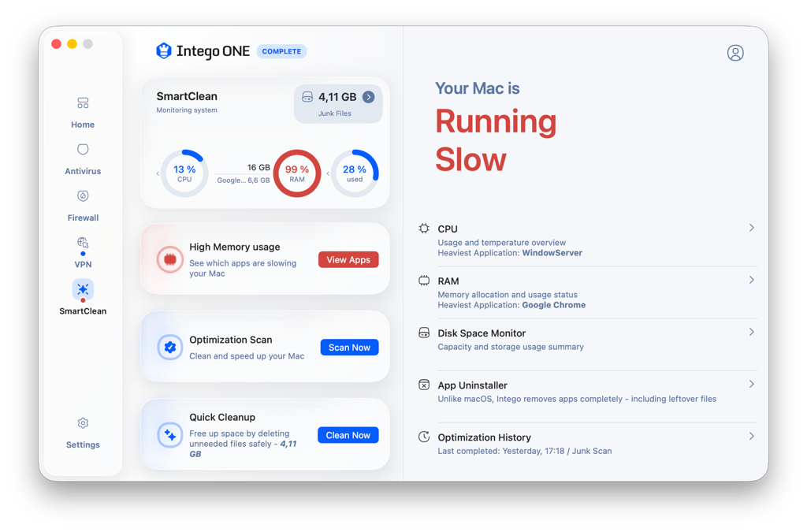
Task: Click the Quick Cleanup sparkles icon
Action: pyautogui.click(x=170, y=435)
